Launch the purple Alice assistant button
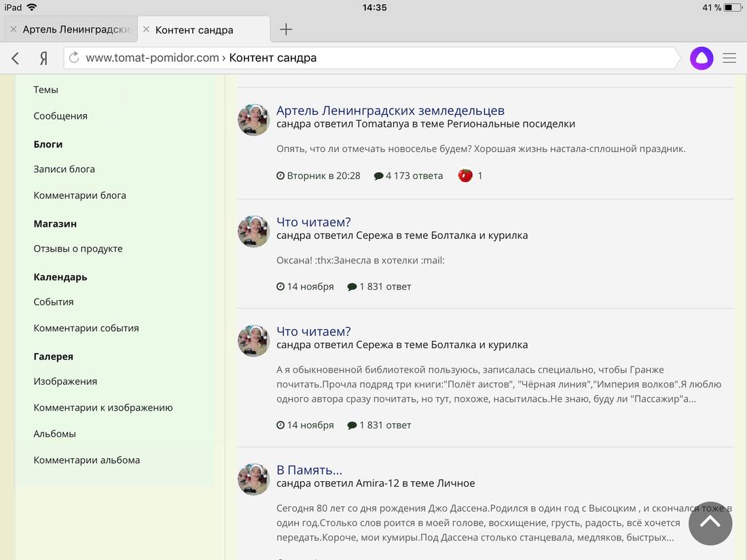Viewport: 747px width, 560px height. [x=702, y=58]
